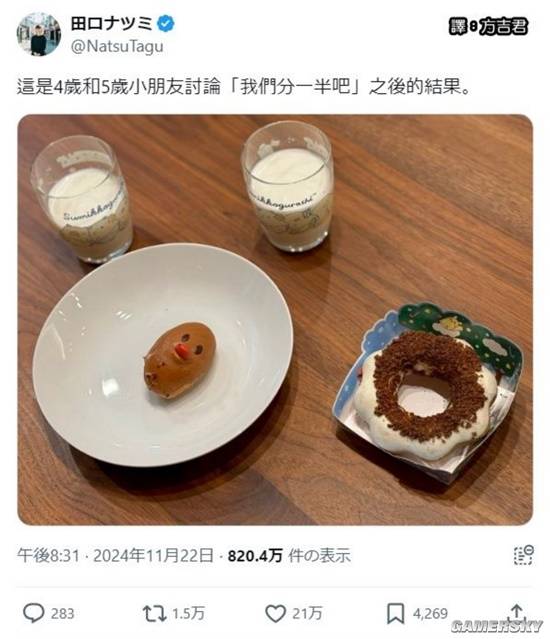Click the share upload arrow icon
This screenshot has height=639, width=550.
coord(517,611)
